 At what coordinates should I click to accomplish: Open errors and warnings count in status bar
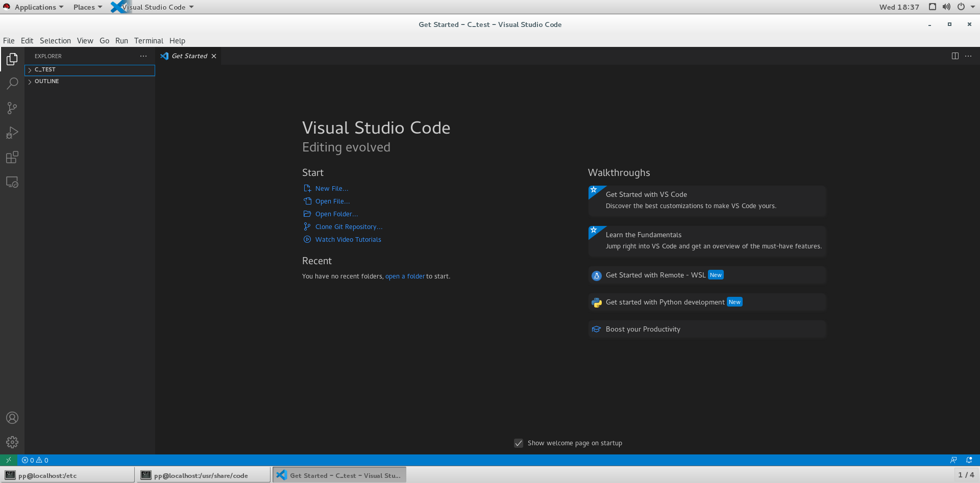click(35, 460)
